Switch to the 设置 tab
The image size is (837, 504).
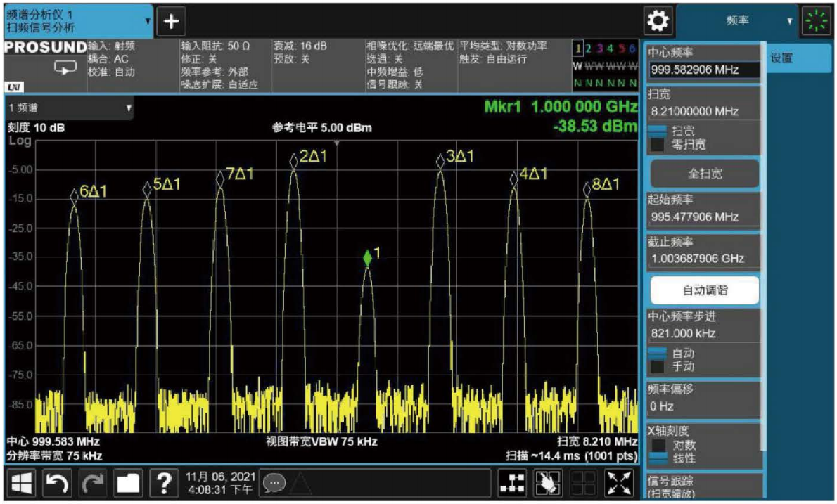click(798, 58)
